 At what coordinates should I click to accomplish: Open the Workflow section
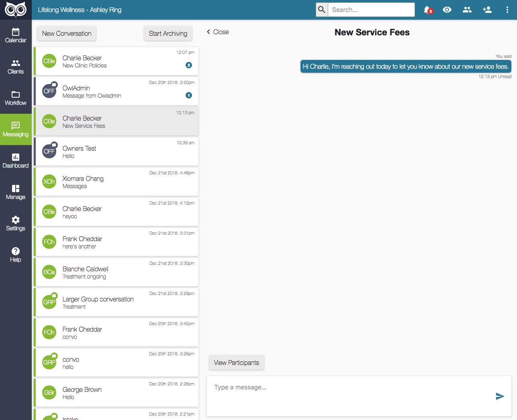pos(16,97)
